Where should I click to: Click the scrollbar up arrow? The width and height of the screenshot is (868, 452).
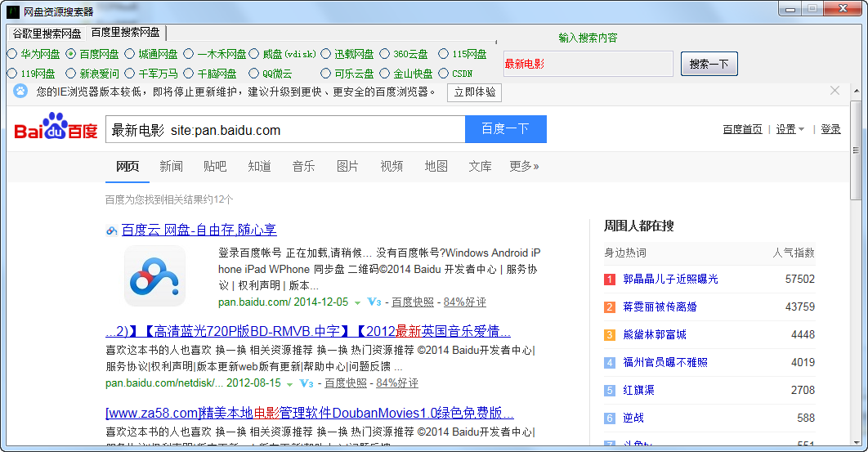pos(857,90)
